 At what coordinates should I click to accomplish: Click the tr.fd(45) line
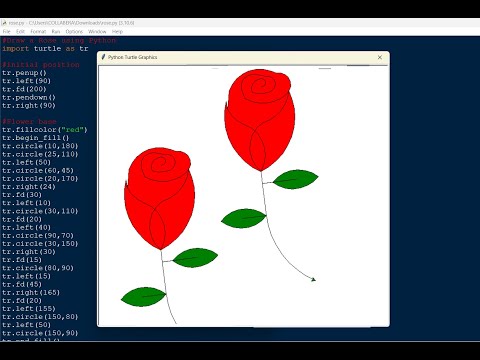(22, 284)
